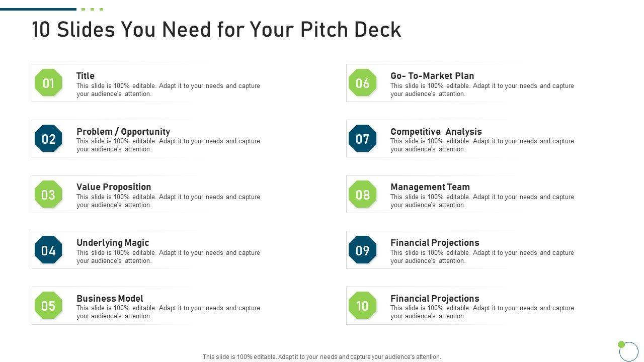Click the navy 02 octagon icon

pos(48,139)
